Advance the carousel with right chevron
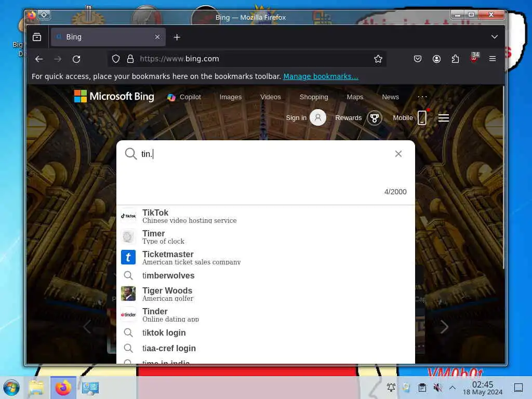The height and width of the screenshot is (399, 532). pos(444,327)
